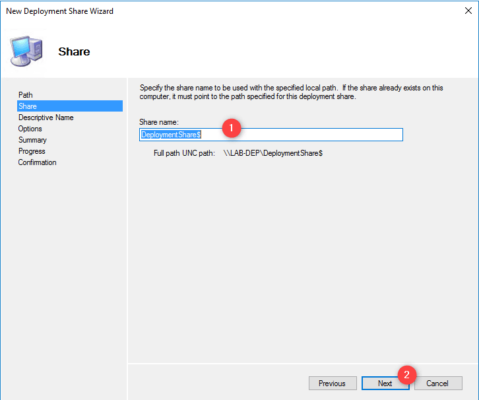Jump to the Summary step

(x=32, y=140)
